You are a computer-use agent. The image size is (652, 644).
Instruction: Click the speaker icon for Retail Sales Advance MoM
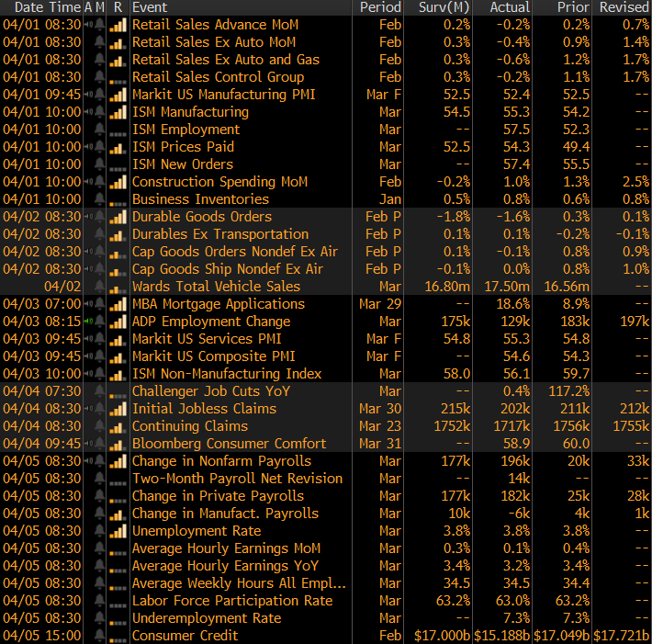(87, 25)
